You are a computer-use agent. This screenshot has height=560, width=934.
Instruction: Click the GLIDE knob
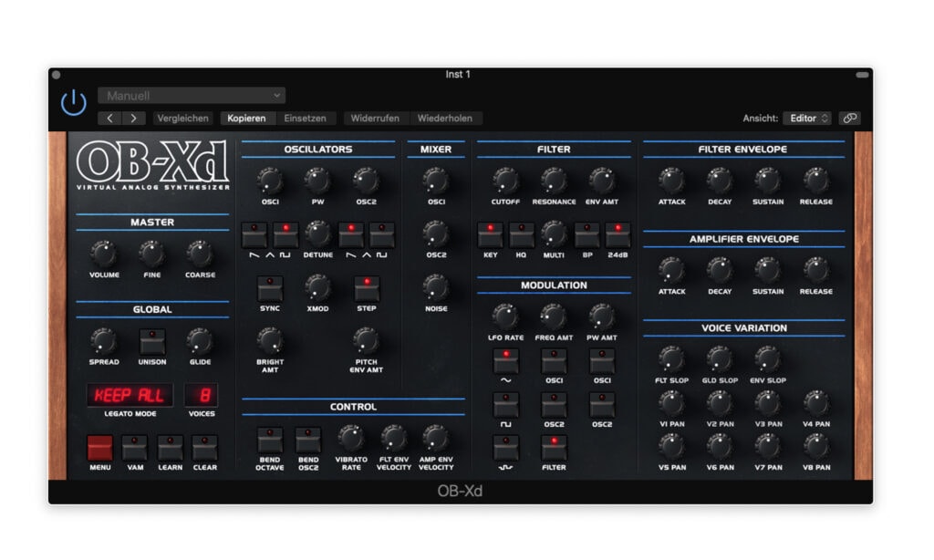point(200,341)
